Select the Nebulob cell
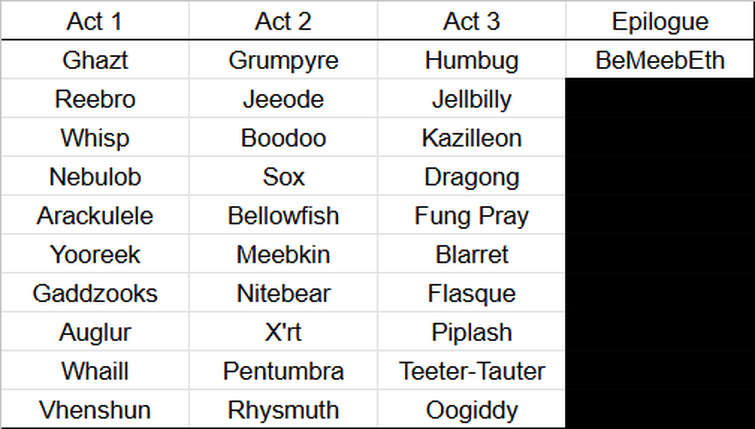Screen dimensions: 755x429 coord(95,176)
